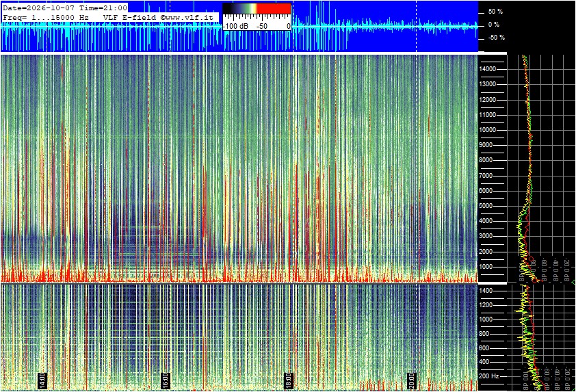Click the -50 color scale label
This screenshot has height=392, width=576.
click(262, 27)
